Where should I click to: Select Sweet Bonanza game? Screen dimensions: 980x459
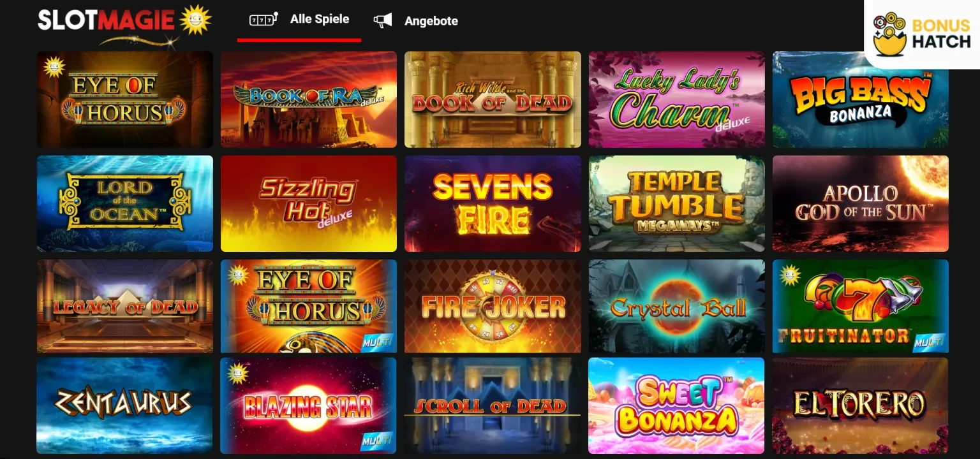[x=676, y=405]
